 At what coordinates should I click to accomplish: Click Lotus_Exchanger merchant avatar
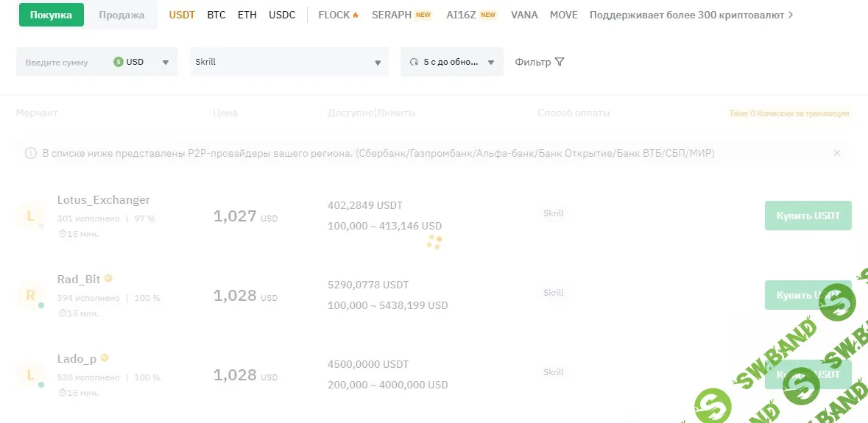30,216
